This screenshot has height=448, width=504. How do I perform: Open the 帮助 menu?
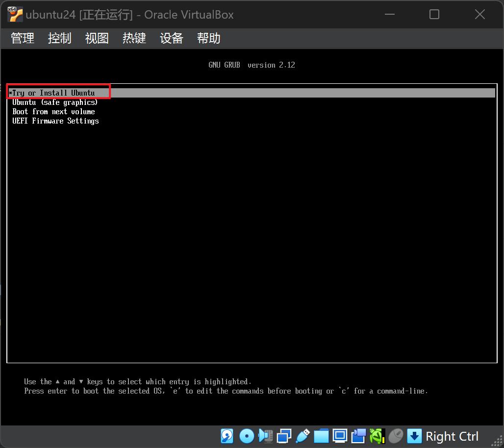(x=208, y=38)
